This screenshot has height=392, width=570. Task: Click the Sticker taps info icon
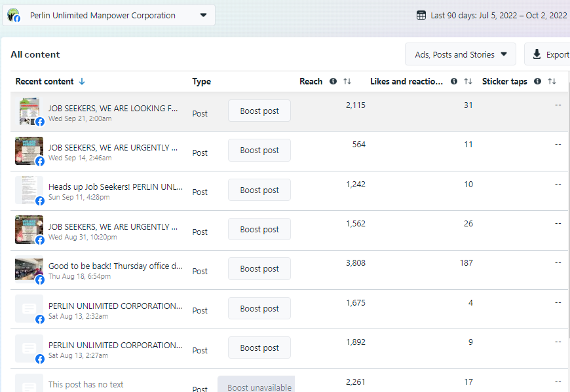pyautogui.click(x=538, y=81)
